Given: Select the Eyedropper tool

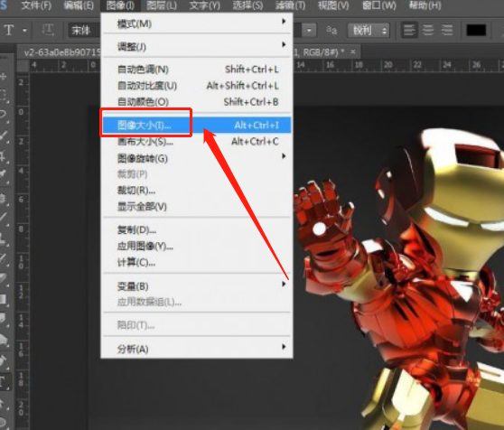Looking at the screenshot, I should (x=5, y=175).
